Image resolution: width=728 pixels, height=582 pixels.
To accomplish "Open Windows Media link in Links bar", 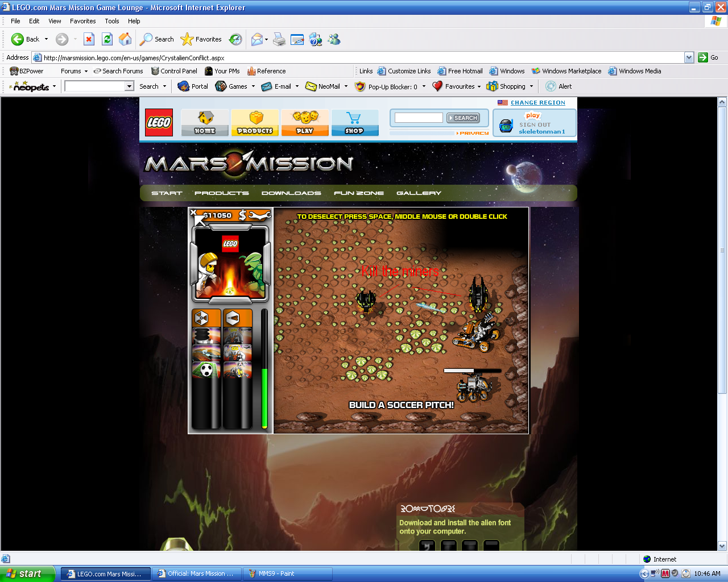I will [635, 71].
